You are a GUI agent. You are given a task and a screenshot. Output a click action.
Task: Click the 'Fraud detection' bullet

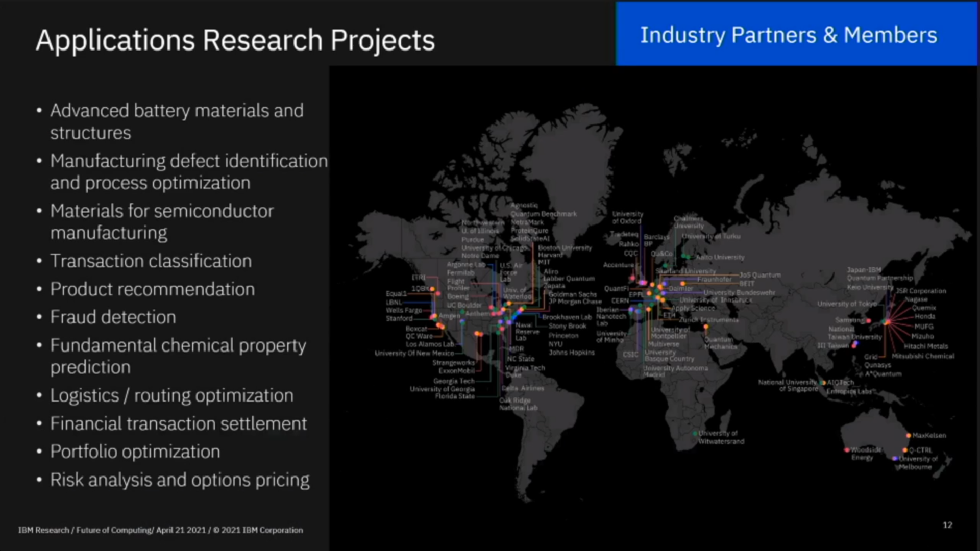coord(113,317)
